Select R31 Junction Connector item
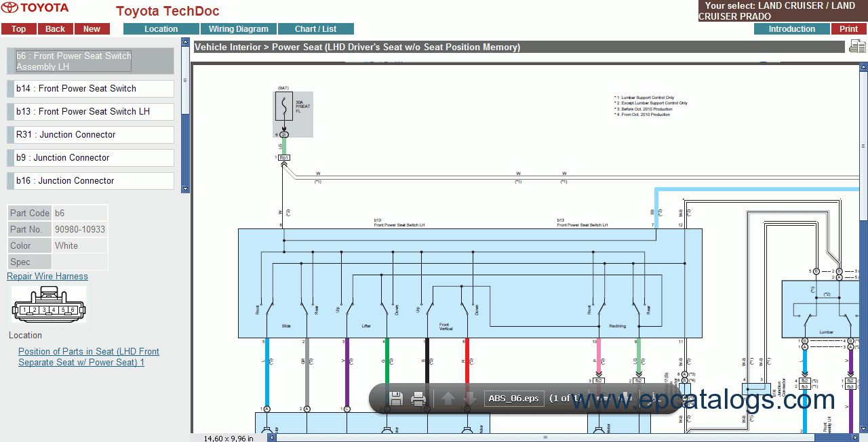This screenshot has height=442, width=868. [x=90, y=134]
